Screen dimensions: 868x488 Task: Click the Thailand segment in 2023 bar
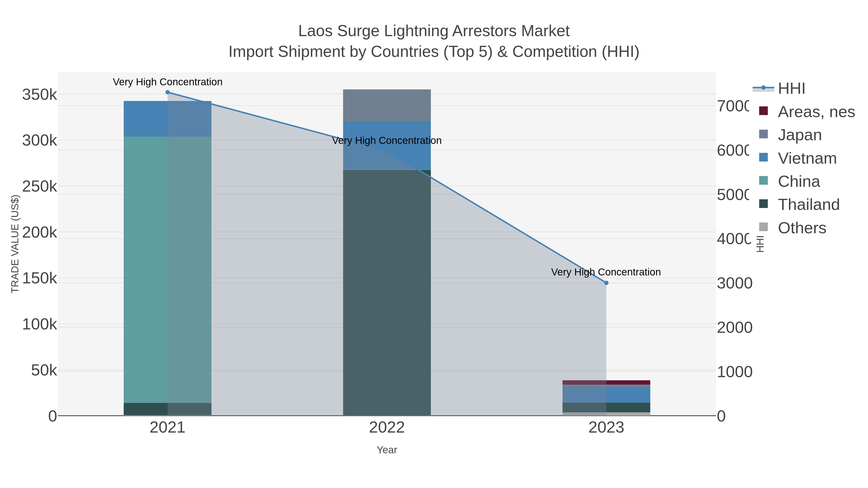(606, 408)
